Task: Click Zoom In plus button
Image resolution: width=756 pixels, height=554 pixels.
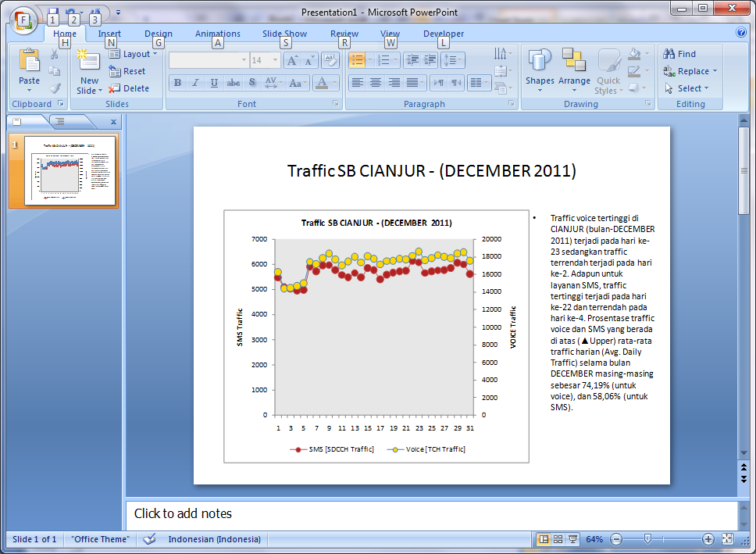Action: click(708, 539)
